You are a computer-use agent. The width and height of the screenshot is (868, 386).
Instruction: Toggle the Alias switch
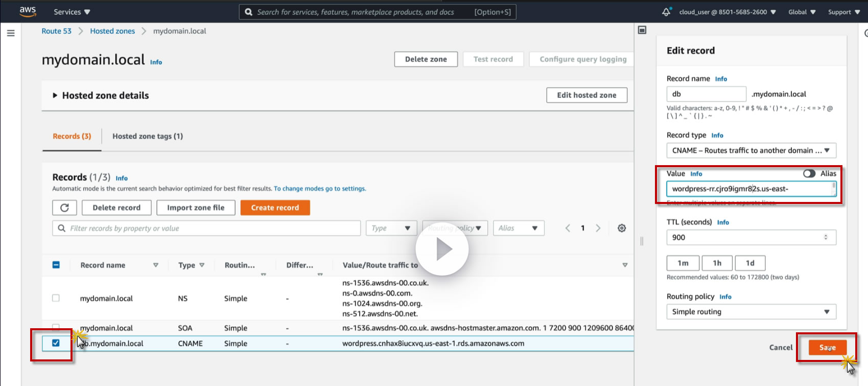809,173
